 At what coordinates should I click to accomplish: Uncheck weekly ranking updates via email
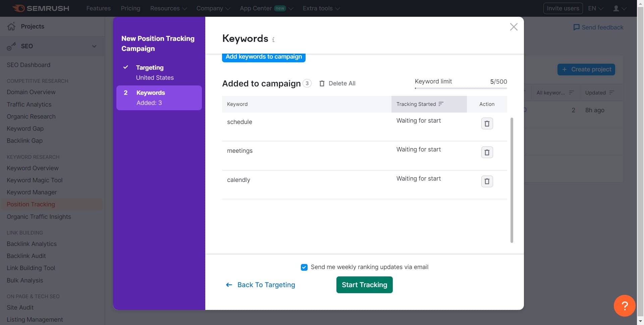pyautogui.click(x=304, y=267)
